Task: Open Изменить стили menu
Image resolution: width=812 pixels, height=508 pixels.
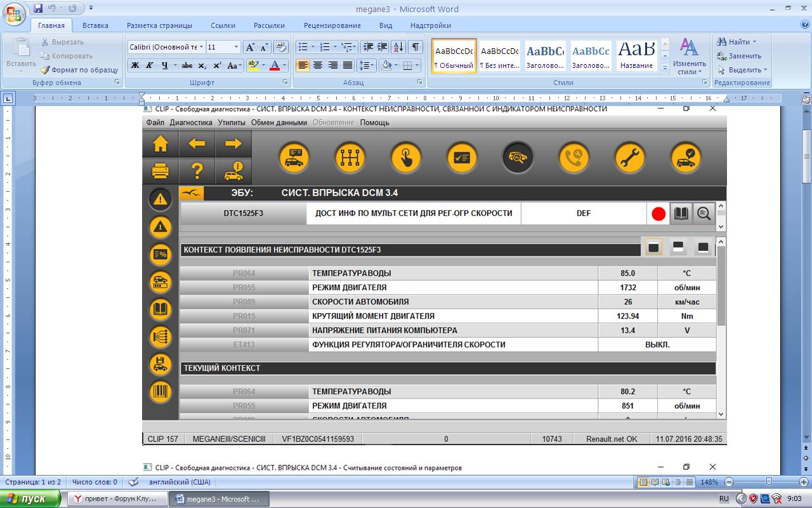Action: (x=690, y=56)
